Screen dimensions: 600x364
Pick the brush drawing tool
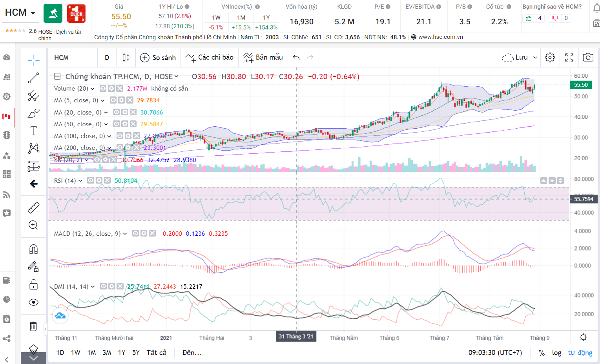click(34, 113)
